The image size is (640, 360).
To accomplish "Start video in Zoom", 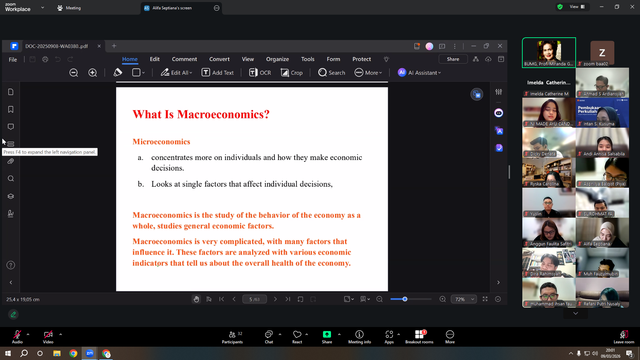I will tap(48, 337).
